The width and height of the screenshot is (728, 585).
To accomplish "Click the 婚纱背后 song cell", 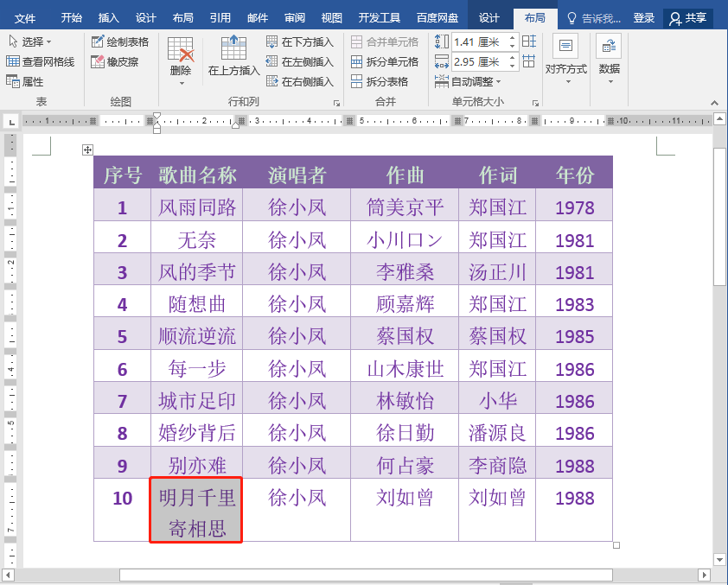I will coord(197,430).
